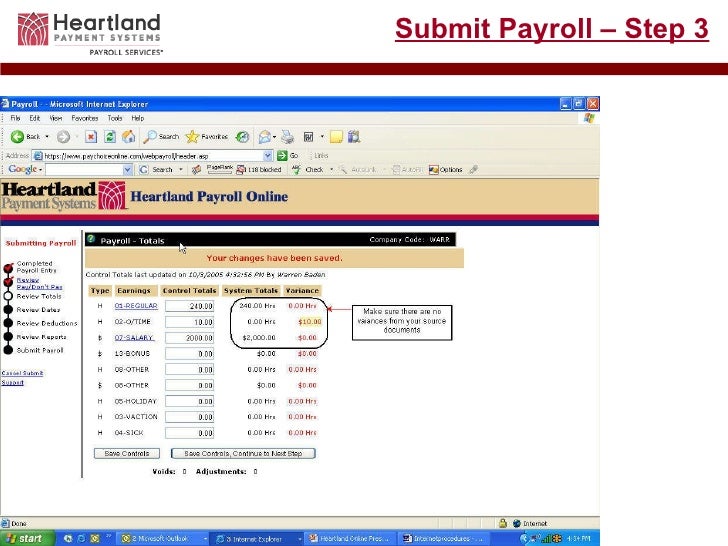Click the History clock icon

click(x=242, y=136)
